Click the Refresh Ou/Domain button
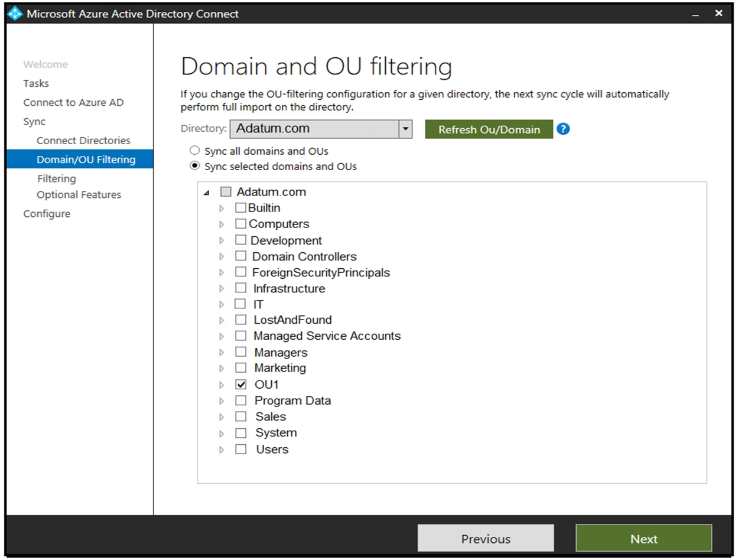 pyautogui.click(x=489, y=129)
